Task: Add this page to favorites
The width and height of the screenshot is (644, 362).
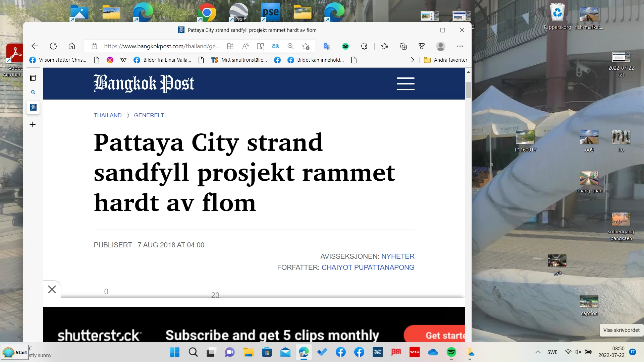Action: pos(306,46)
